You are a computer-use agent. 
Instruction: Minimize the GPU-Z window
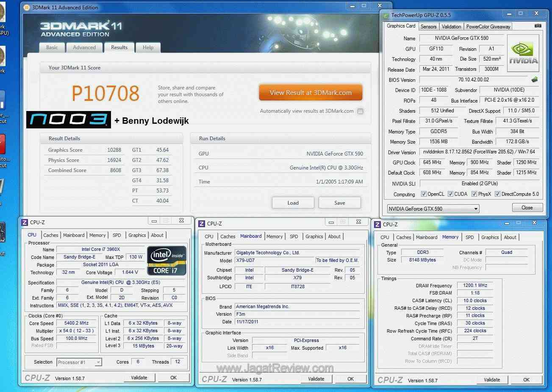click(510, 14)
